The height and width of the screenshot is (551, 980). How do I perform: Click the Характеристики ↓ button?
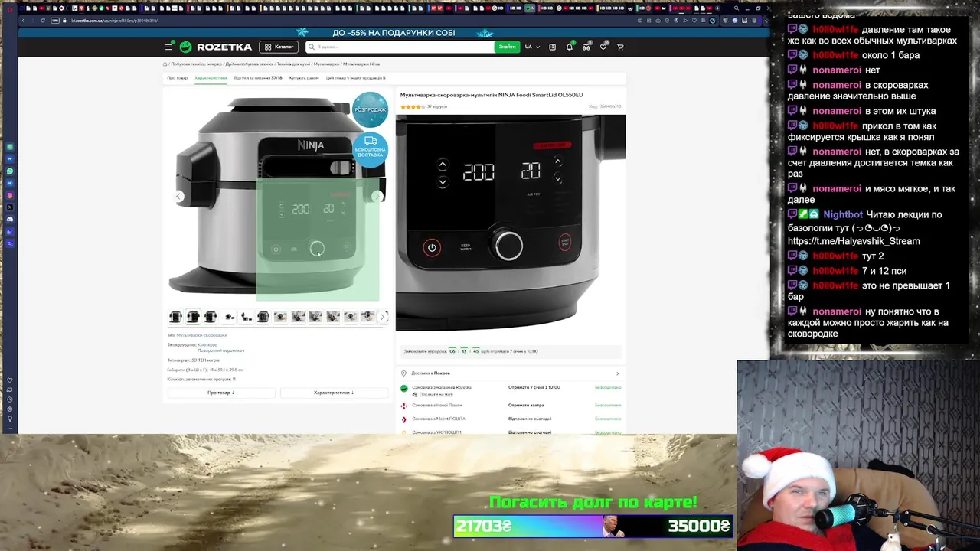[334, 393]
